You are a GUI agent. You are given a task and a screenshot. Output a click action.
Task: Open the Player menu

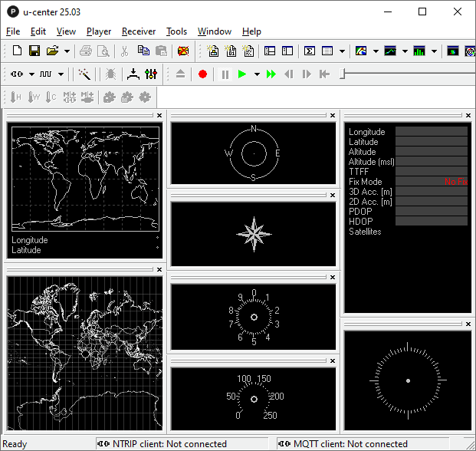(x=99, y=31)
